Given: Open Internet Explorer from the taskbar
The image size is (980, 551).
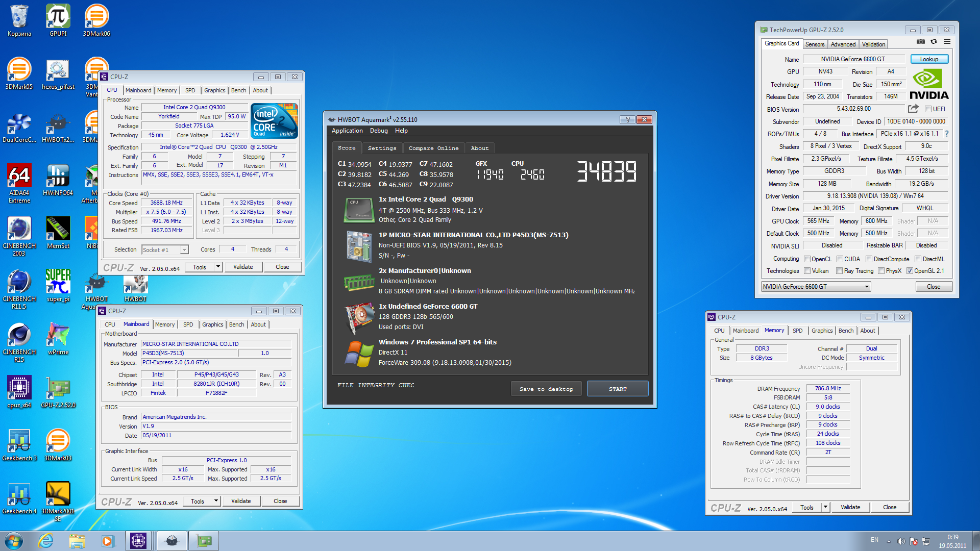Looking at the screenshot, I should click(x=46, y=541).
